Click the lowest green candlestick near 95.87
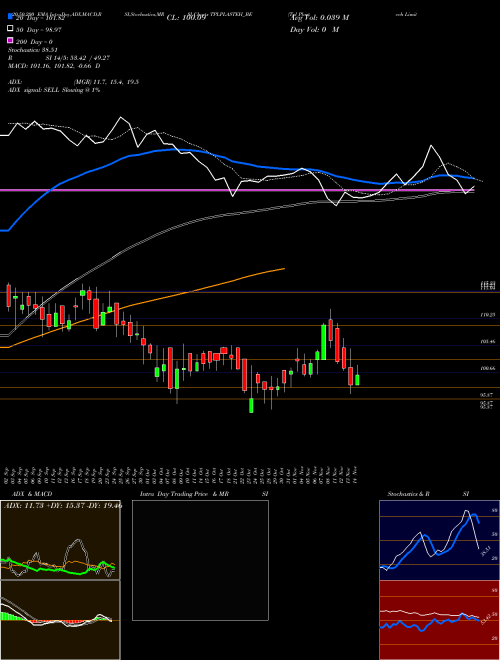 (251, 405)
